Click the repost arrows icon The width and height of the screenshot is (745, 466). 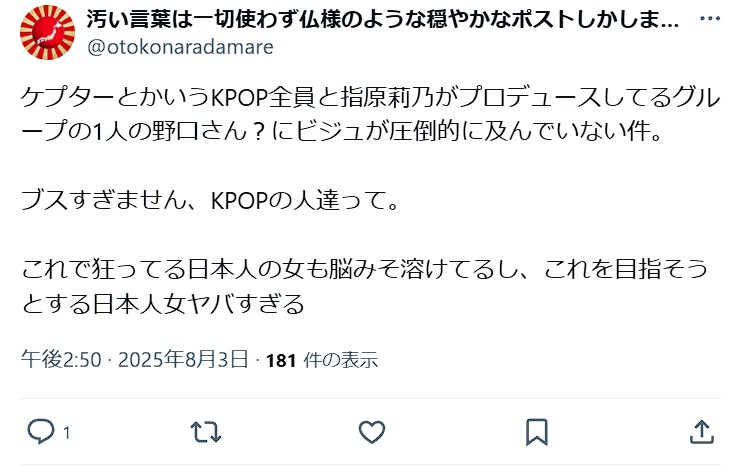coord(206,432)
